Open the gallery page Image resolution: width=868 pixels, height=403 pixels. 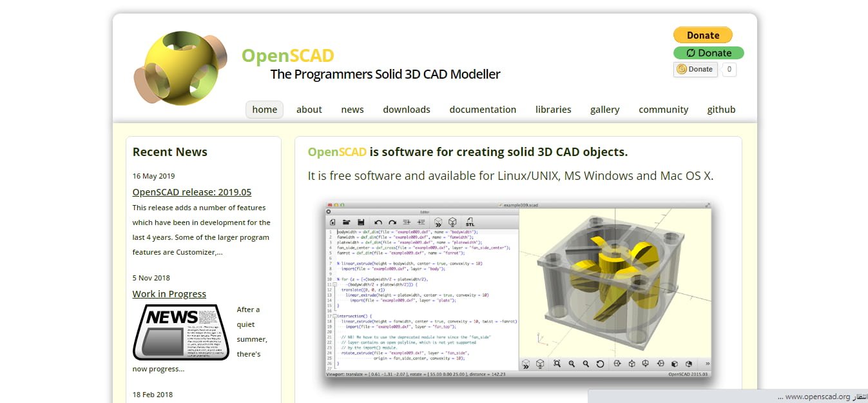pyautogui.click(x=605, y=110)
